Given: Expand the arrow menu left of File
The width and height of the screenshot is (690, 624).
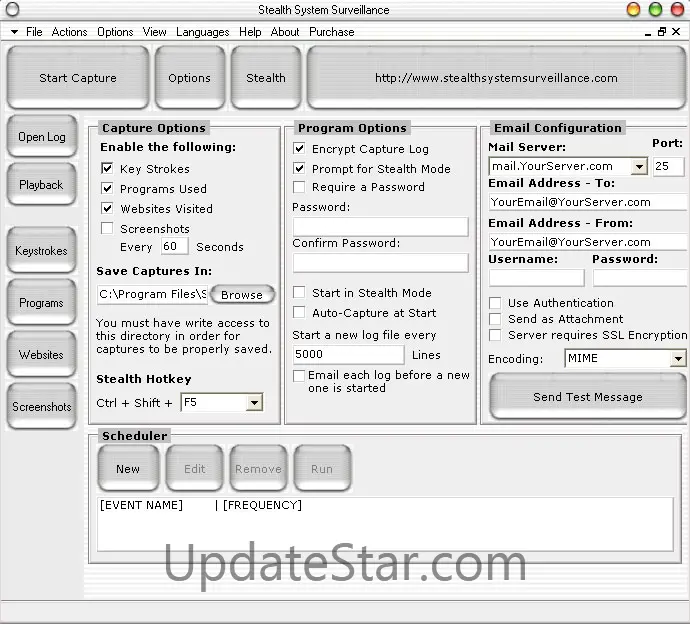Looking at the screenshot, I should pos(14,32).
